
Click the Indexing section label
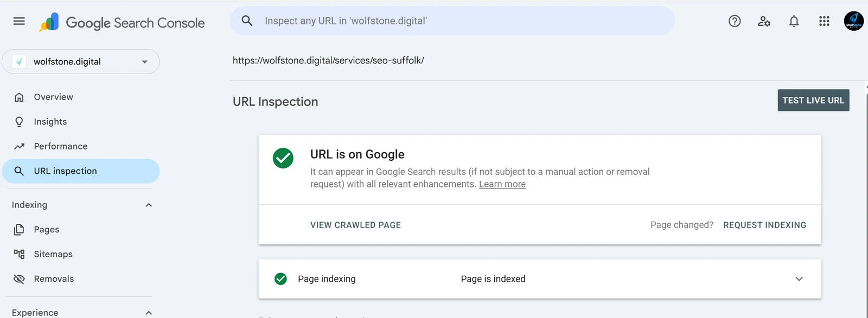[x=29, y=205]
